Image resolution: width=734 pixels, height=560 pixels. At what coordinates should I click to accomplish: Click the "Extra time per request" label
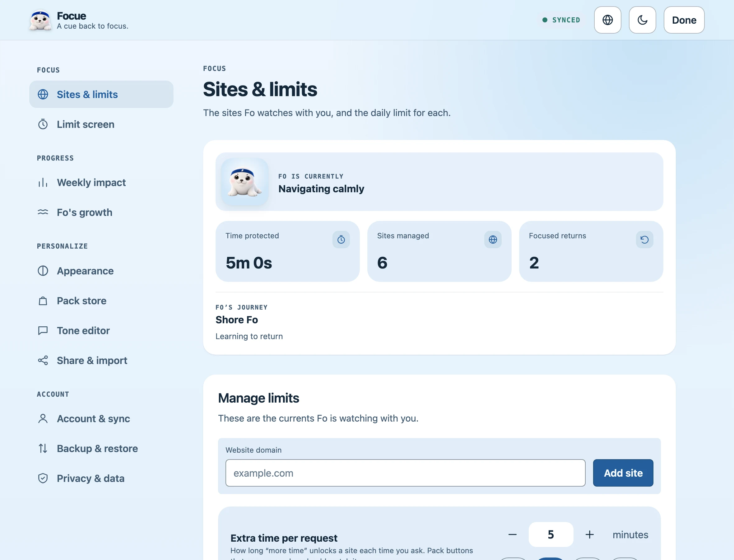284,538
